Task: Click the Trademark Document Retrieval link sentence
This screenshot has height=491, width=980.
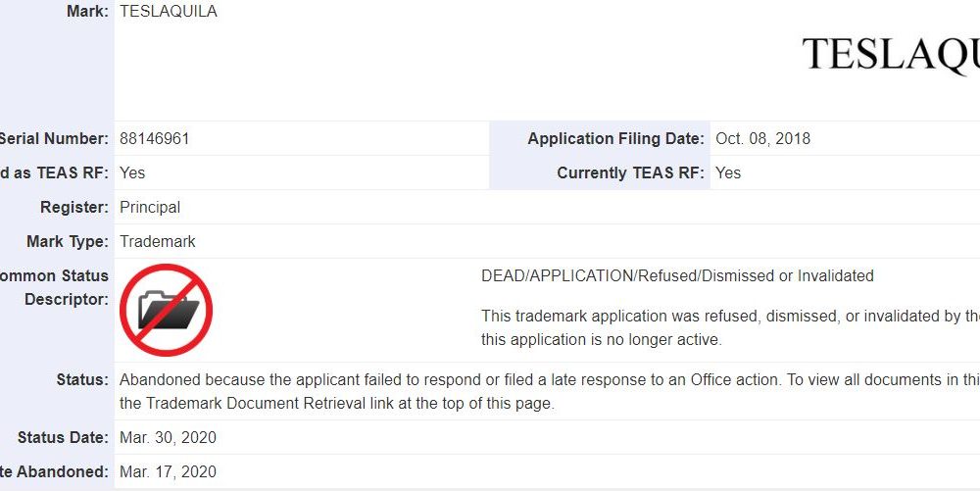Action: coord(337,404)
